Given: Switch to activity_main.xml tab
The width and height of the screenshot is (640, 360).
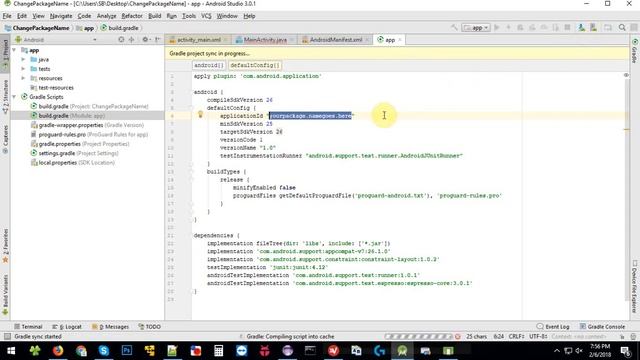Looking at the screenshot, I should pos(198,40).
